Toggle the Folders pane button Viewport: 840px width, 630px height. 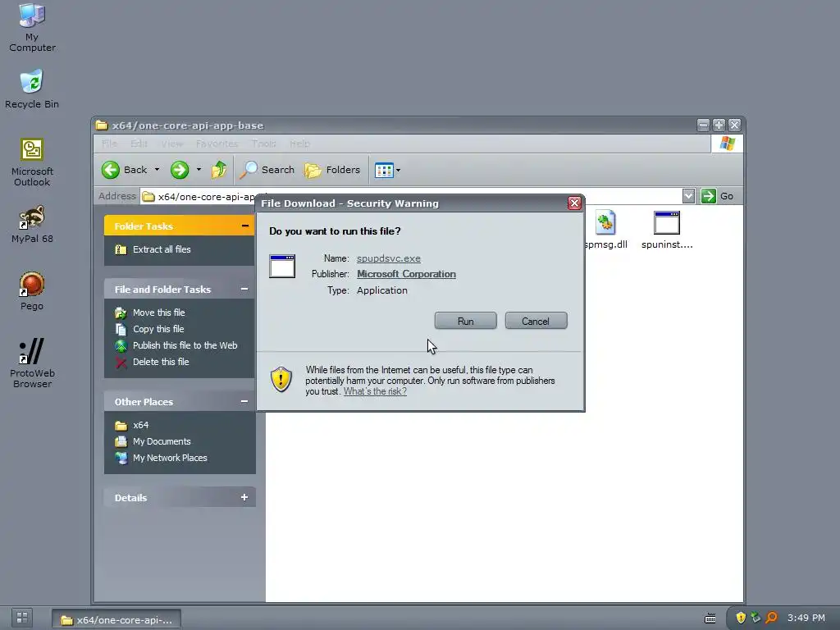(x=332, y=170)
